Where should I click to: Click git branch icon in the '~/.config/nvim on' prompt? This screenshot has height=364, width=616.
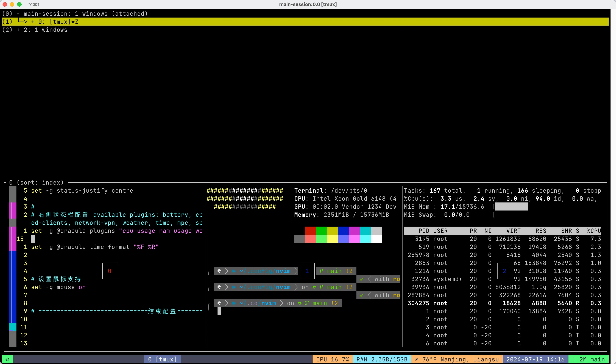[321, 287]
